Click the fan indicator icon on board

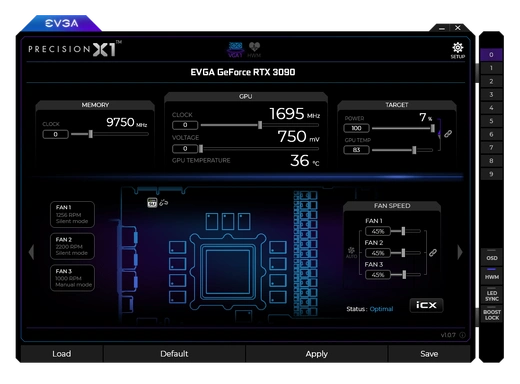(163, 202)
